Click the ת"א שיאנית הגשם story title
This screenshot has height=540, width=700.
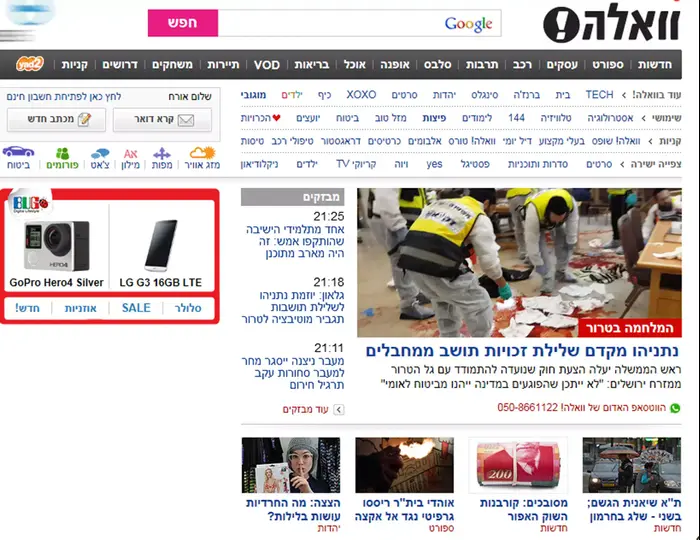(634, 510)
